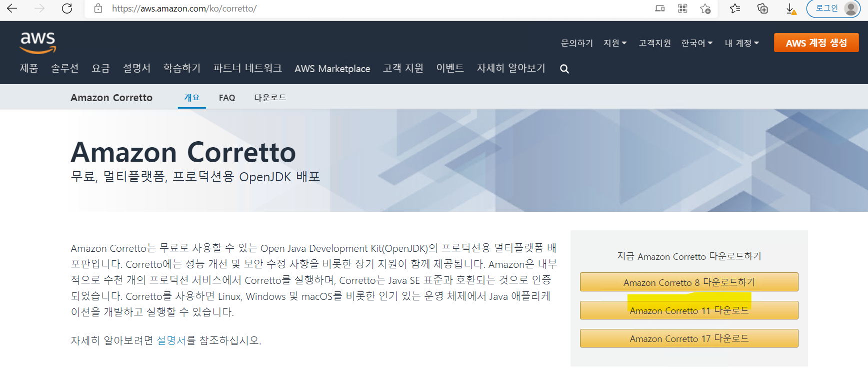Select the 다운로드 tab
The width and height of the screenshot is (868, 370).
coord(270,98)
